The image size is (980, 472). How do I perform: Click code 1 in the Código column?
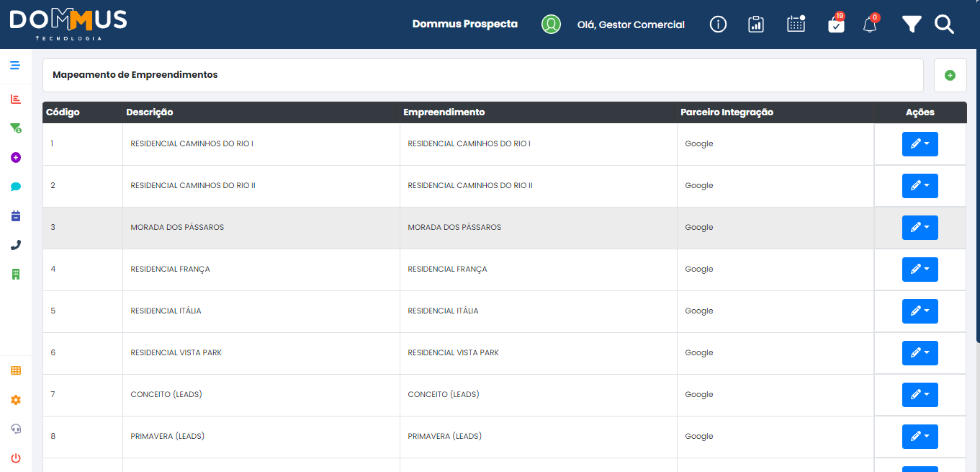point(52,144)
